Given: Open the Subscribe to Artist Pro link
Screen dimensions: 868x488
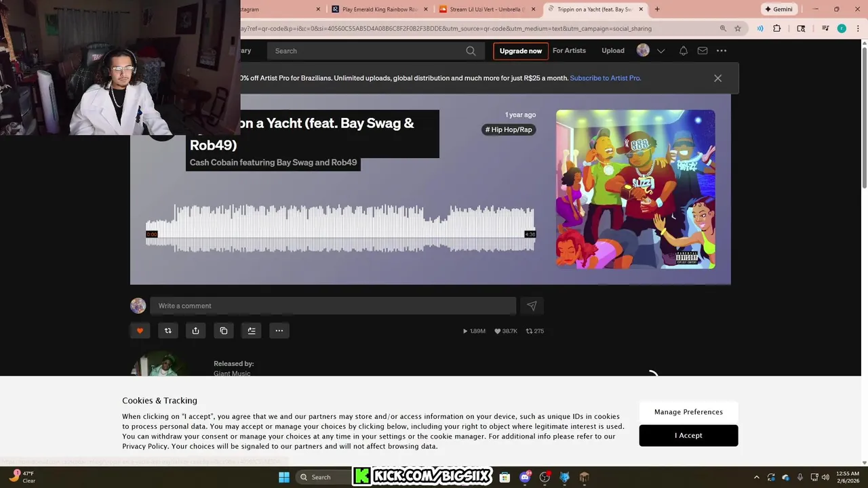Looking at the screenshot, I should click(x=606, y=78).
